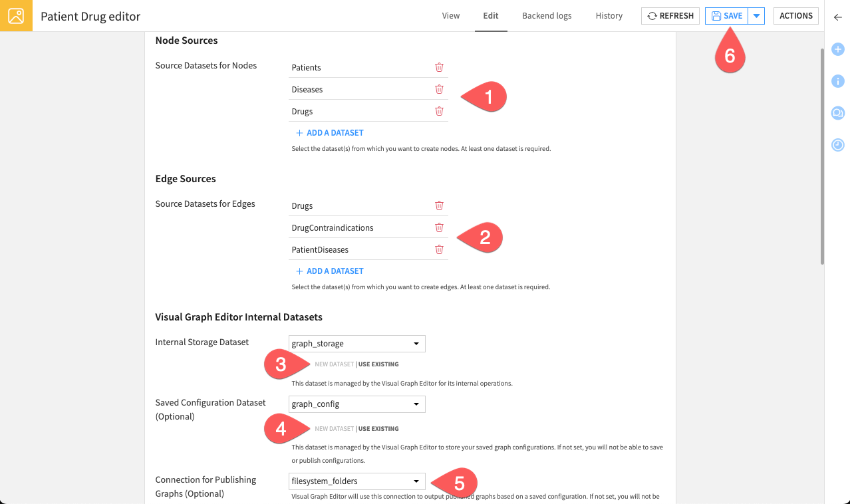The image size is (850, 504).
Task: Open the info panel from the right sidebar
Action: coord(837,81)
